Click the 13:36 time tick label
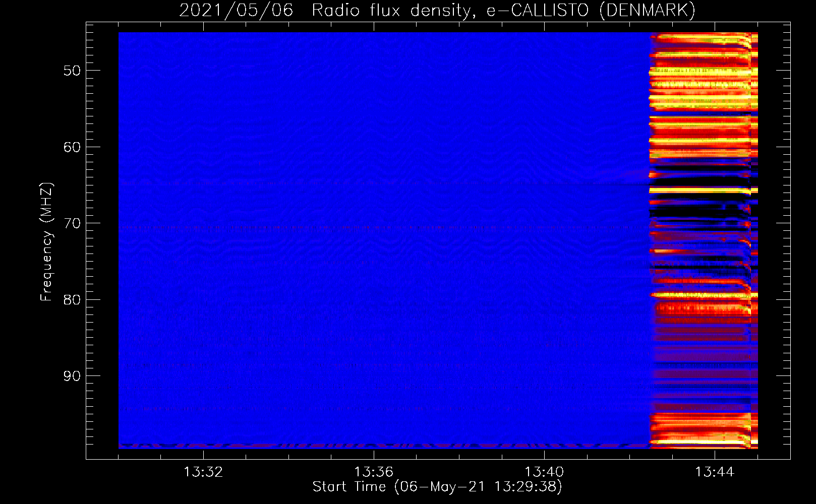 click(x=374, y=472)
